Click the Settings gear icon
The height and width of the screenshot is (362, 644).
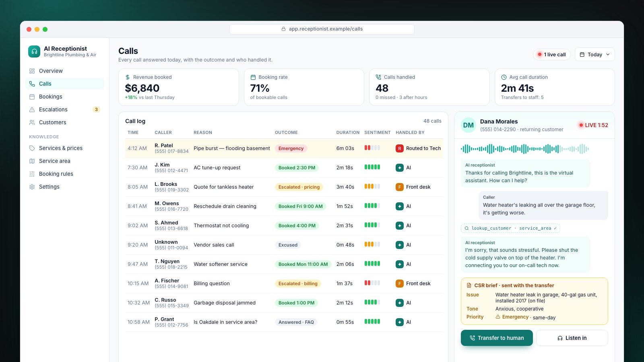tap(32, 187)
